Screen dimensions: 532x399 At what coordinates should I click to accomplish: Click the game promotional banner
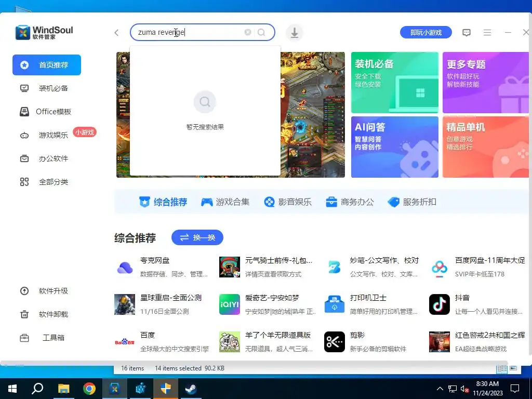pos(312,115)
